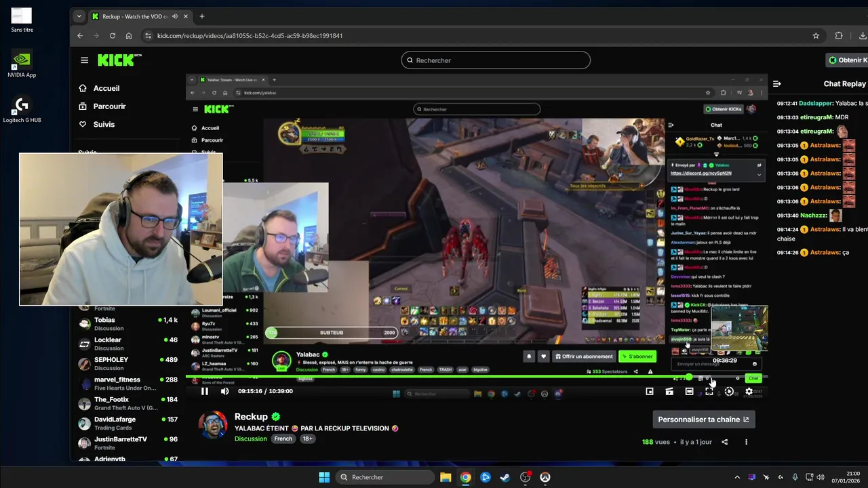Toggle theater mode in the player
The height and width of the screenshot is (488, 868).
pos(689,391)
